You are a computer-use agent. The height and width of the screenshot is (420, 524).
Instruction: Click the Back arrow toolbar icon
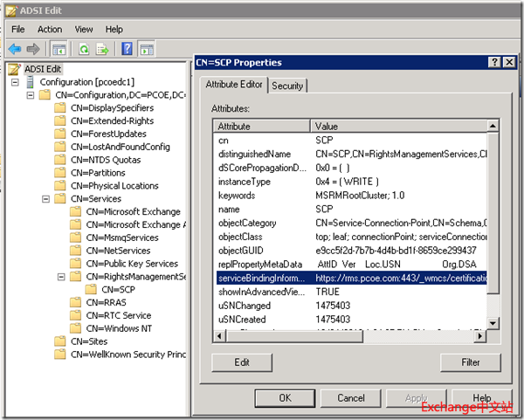pos(15,49)
